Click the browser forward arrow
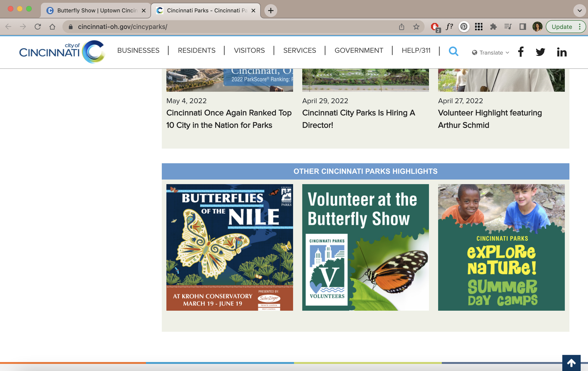 click(x=23, y=27)
